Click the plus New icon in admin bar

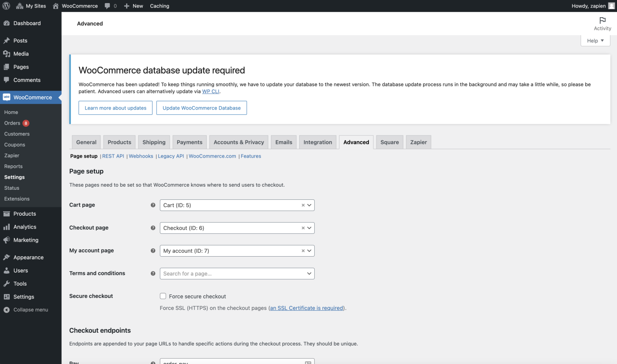(x=126, y=6)
